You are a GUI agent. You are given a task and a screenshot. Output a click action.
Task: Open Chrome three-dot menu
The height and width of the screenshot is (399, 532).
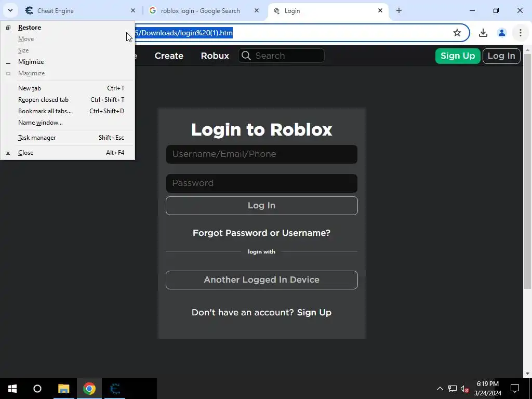click(521, 33)
